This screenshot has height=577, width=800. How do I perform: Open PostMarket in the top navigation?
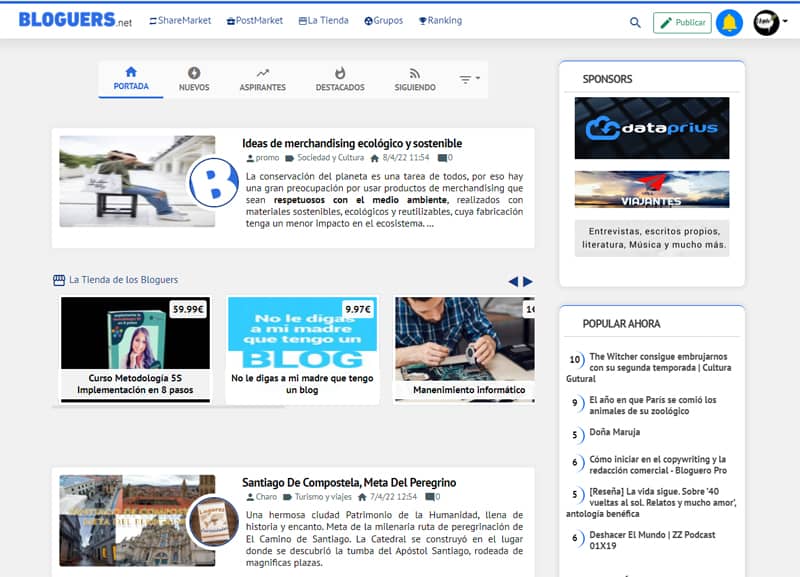click(255, 21)
